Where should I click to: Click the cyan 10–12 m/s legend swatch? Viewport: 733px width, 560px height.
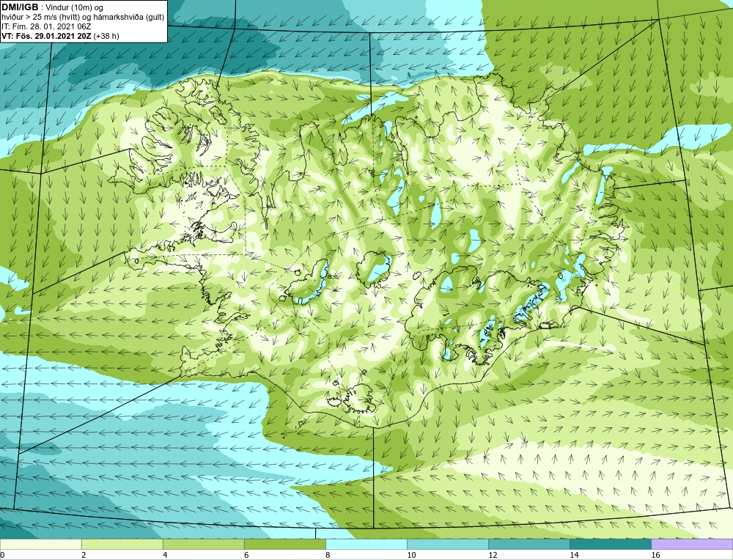coord(447,544)
